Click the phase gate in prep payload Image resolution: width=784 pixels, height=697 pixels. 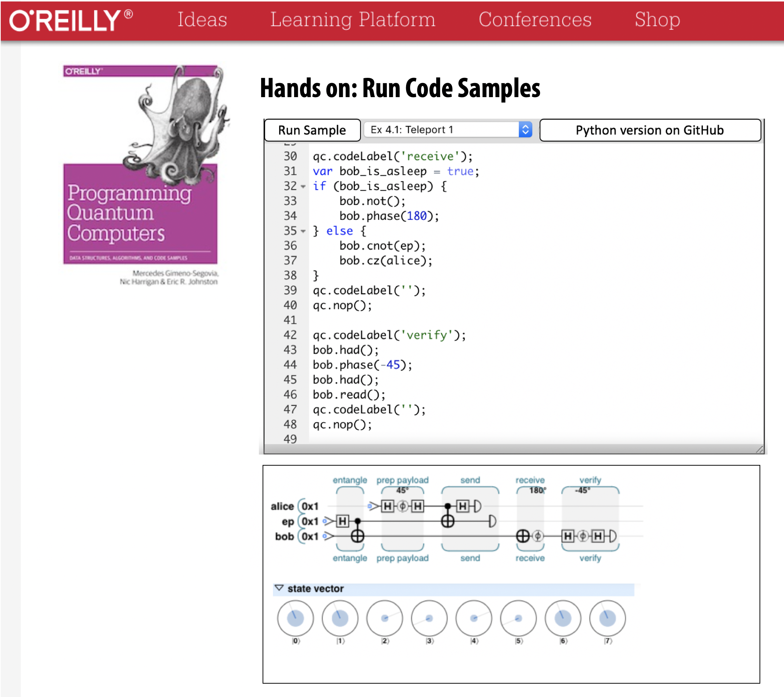(403, 506)
